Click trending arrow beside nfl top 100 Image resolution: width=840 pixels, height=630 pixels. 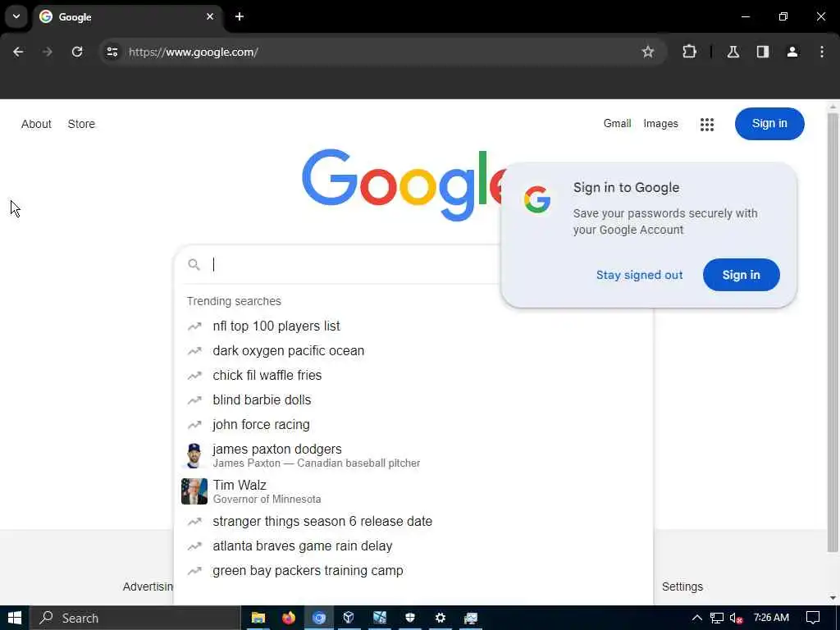194,326
